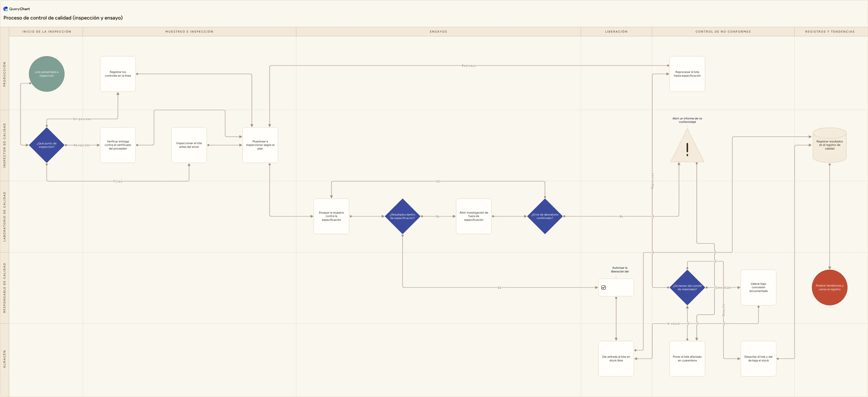The width and height of the screenshot is (868, 397).
Task: Select node 'Inspeccionar el lote antes del envío'
Action: (x=189, y=145)
